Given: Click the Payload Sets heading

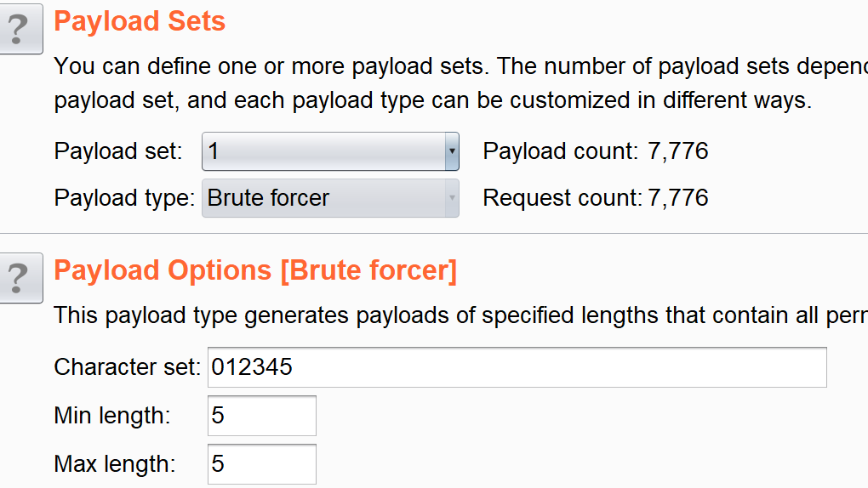Looking at the screenshot, I should pyautogui.click(x=140, y=21).
